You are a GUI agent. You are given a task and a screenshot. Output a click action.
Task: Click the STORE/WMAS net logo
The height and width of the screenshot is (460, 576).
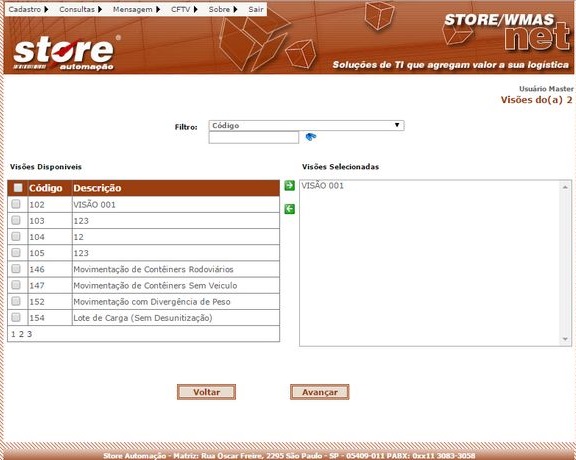tap(506, 32)
